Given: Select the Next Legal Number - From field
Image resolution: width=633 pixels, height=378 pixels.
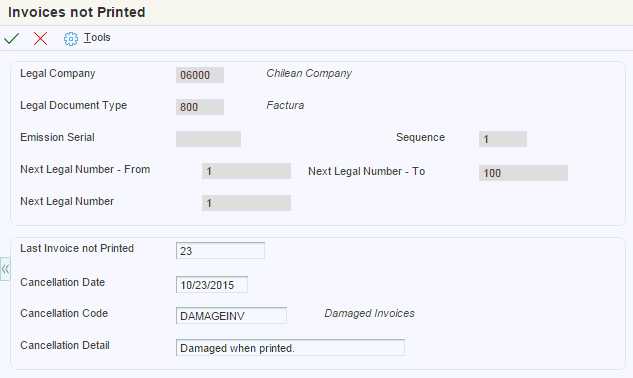Looking at the screenshot, I should [x=246, y=171].
